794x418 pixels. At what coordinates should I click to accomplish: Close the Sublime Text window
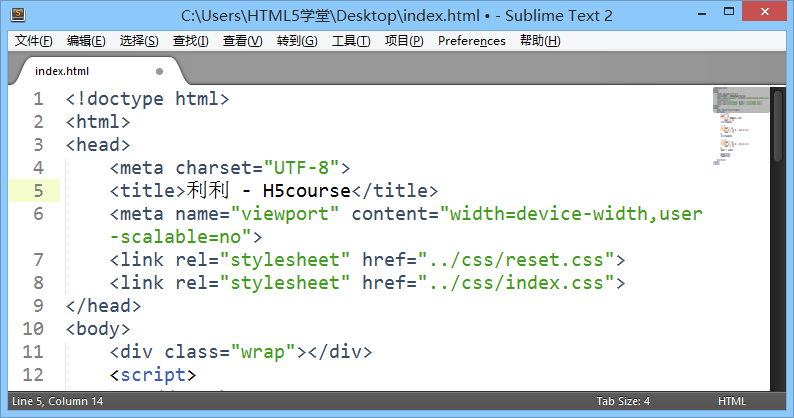click(x=765, y=11)
